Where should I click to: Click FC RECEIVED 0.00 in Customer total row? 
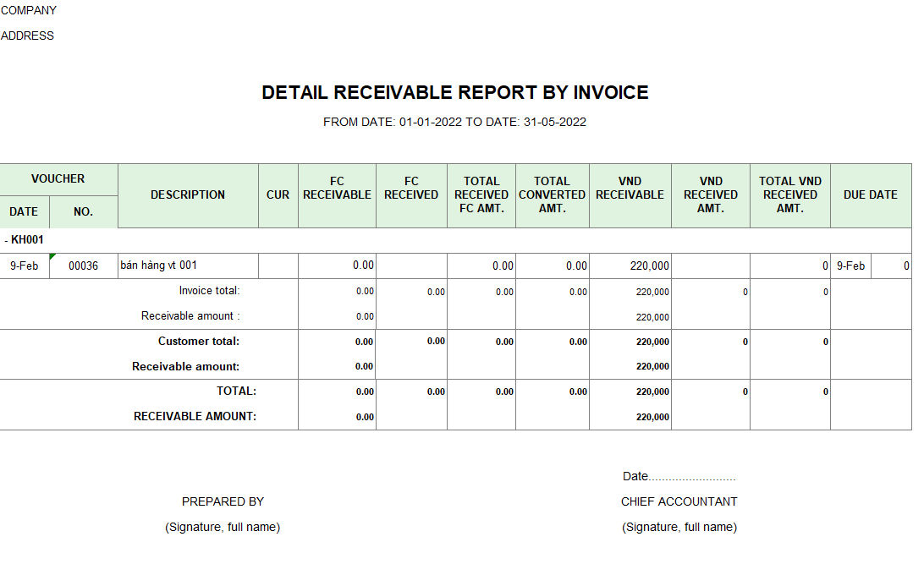(436, 342)
